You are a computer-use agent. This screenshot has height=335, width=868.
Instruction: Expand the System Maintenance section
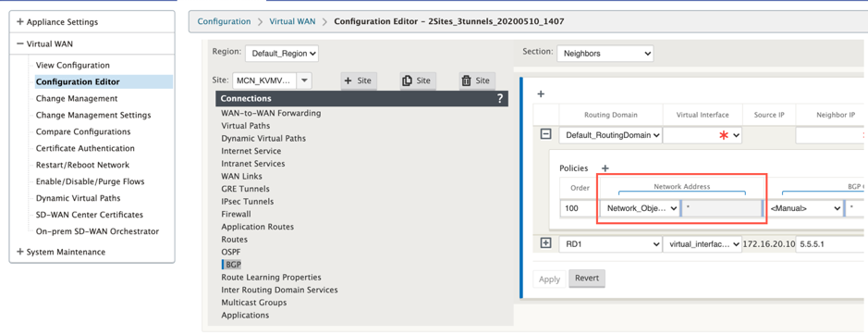[x=61, y=252]
